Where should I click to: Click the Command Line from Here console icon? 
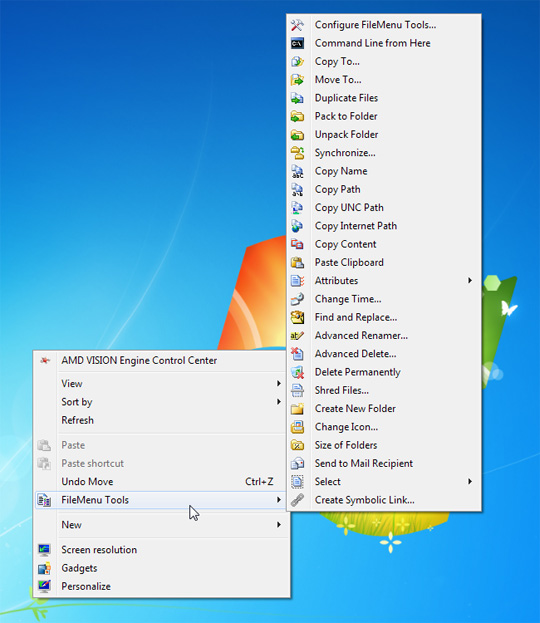point(297,43)
